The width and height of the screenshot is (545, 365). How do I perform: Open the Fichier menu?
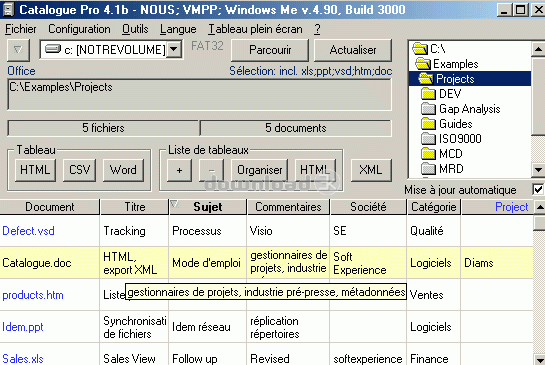tap(21, 29)
